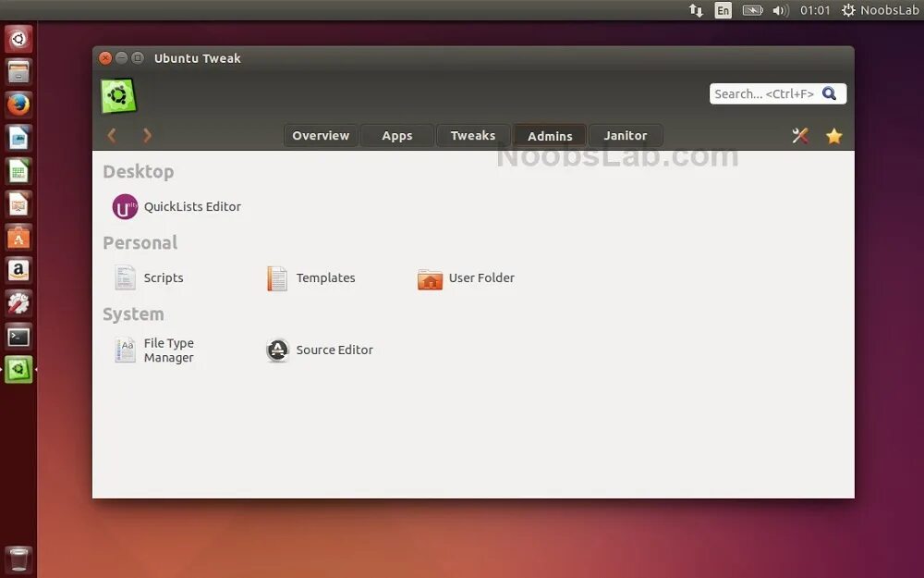Click the Ubuntu Tweak green logo

(x=118, y=95)
